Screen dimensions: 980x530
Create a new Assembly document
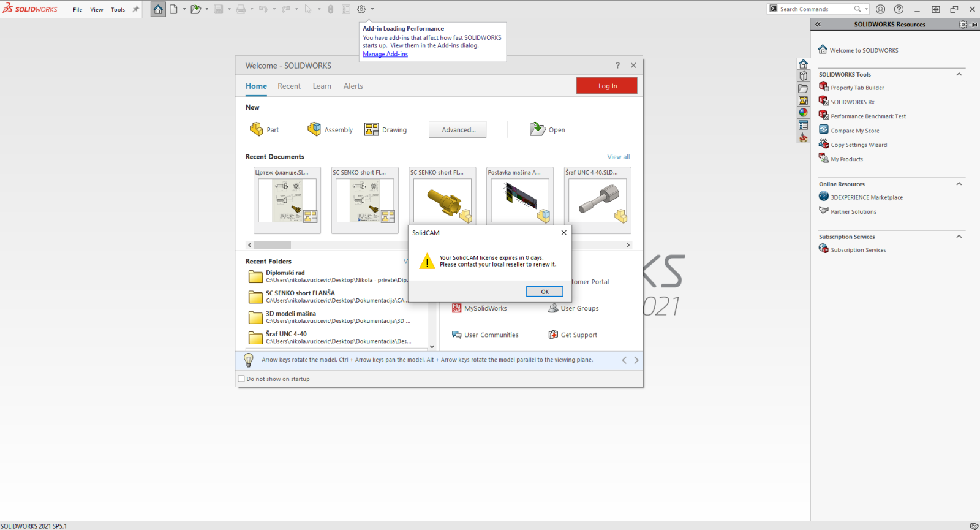tap(330, 130)
